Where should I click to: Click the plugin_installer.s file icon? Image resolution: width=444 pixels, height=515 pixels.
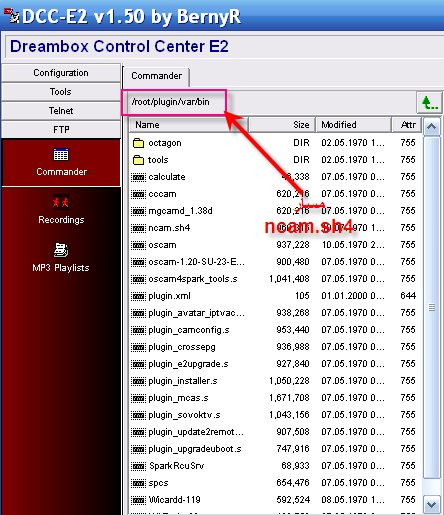pyautogui.click(x=138, y=381)
